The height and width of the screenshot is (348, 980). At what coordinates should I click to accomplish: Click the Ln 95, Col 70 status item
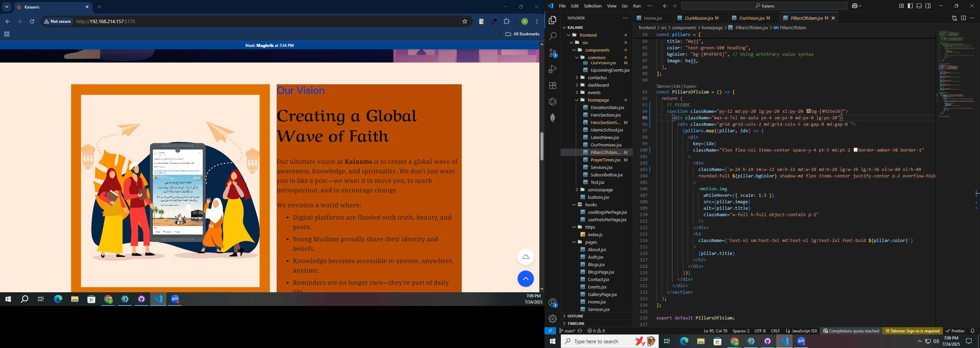click(715, 331)
